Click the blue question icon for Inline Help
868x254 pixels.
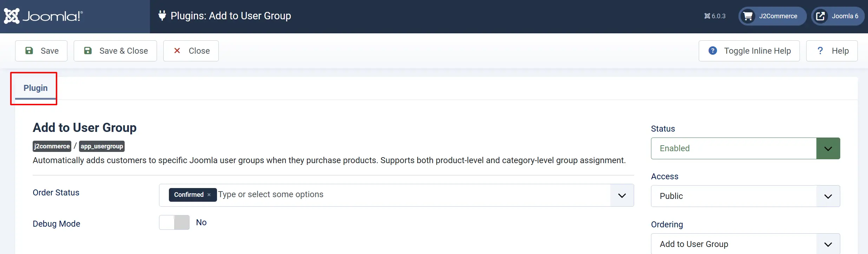(713, 51)
